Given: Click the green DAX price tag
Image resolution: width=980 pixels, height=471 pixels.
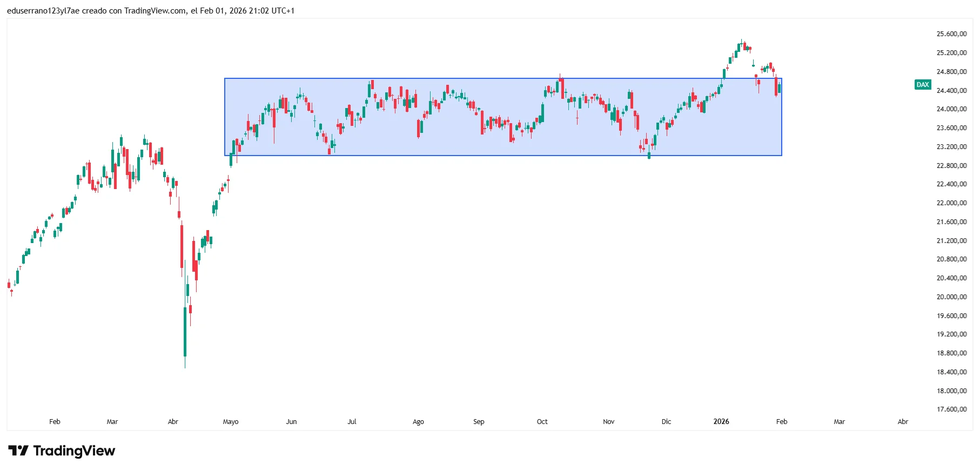Looking at the screenshot, I should coord(922,85).
